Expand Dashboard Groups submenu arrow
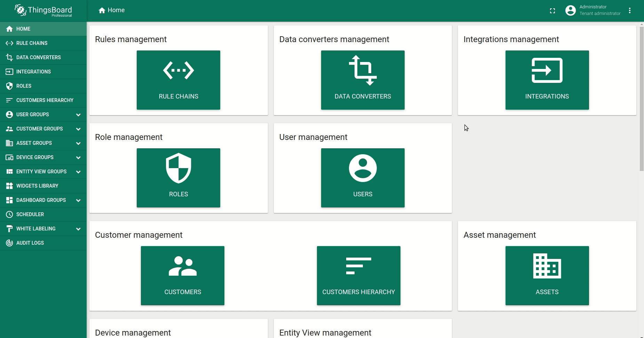This screenshot has width=644, height=338. (x=78, y=201)
